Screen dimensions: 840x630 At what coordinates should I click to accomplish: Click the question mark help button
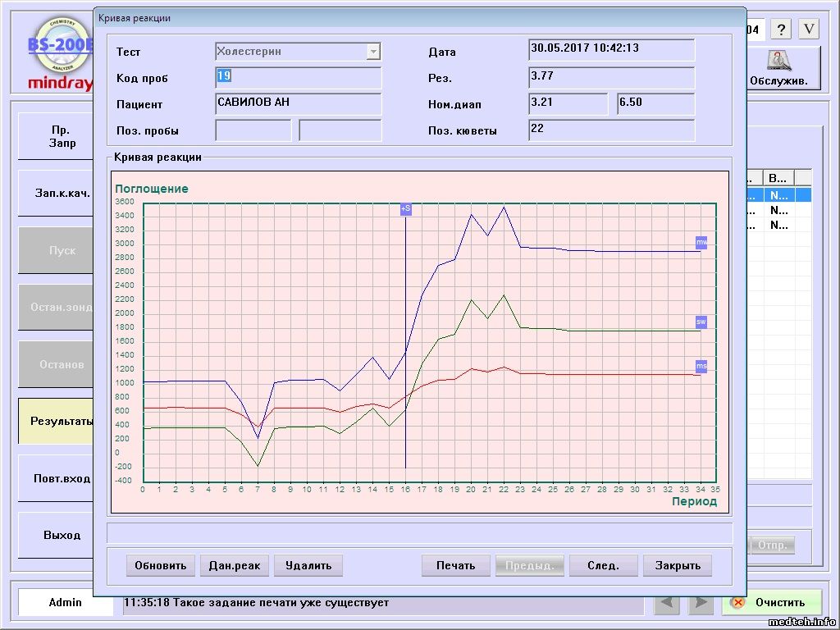point(781,30)
